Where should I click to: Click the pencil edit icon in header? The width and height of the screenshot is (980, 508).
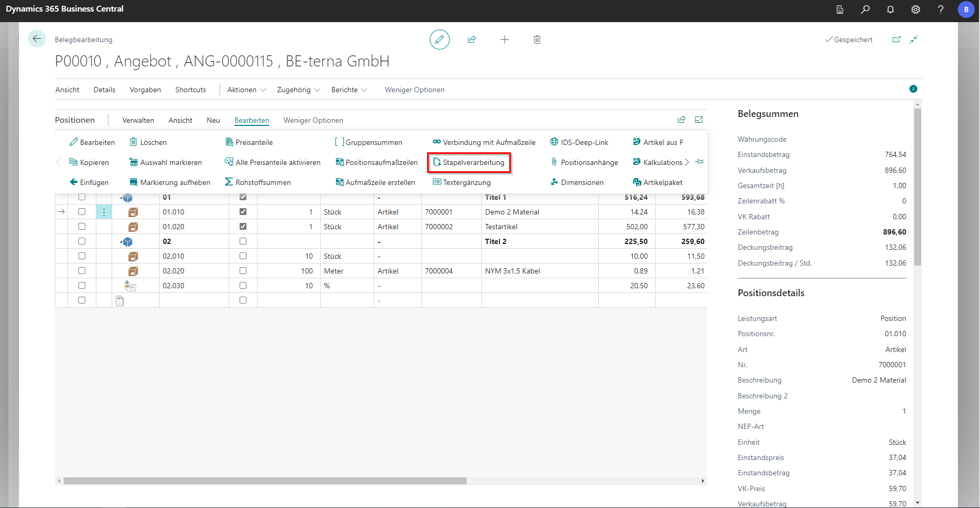pyautogui.click(x=439, y=40)
